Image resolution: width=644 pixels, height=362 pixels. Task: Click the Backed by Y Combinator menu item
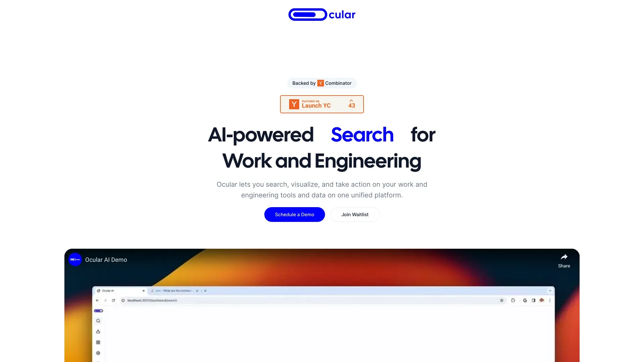[322, 83]
